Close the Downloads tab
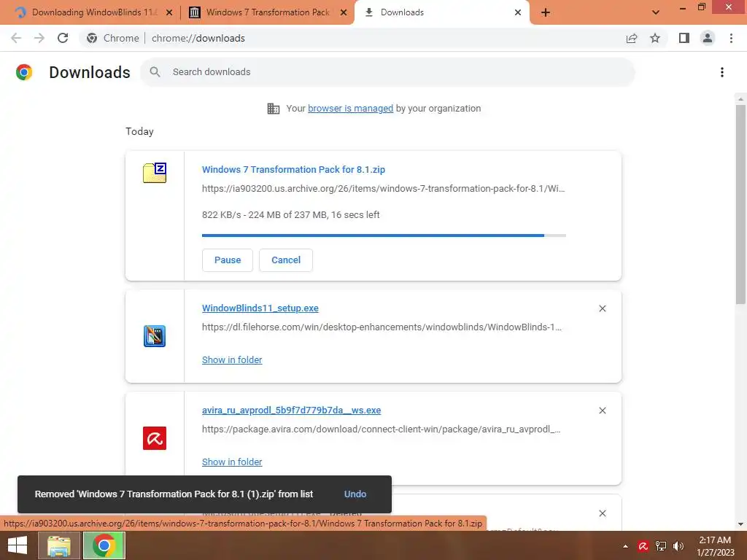747x560 pixels. coord(518,12)
